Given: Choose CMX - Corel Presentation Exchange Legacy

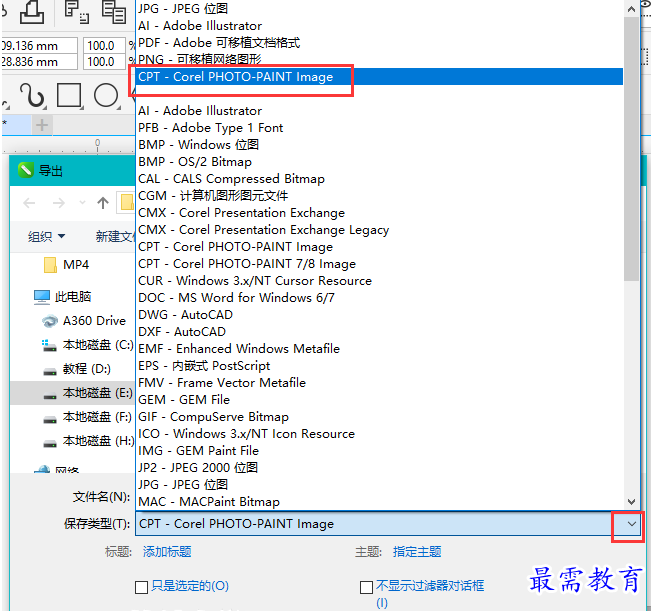Looking at the screenshot, I should (379, 230).
